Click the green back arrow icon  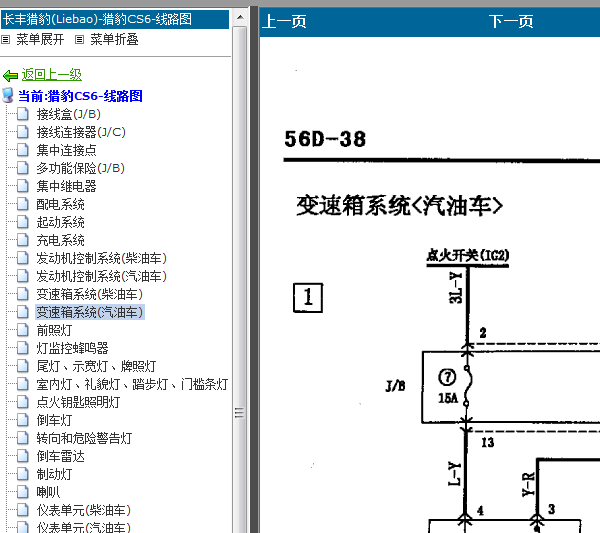point(10,75)
